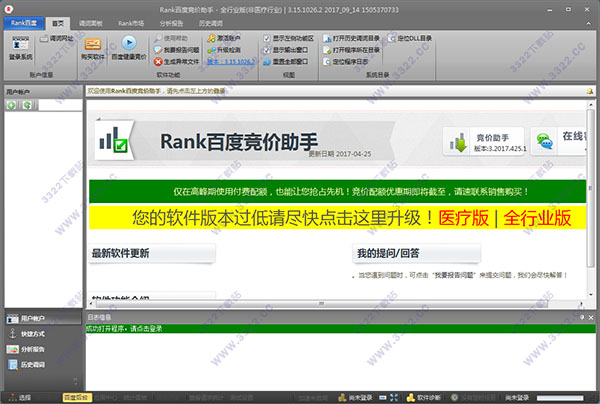Pin the 日志信息 panel
The image size is (600, 404).
coord(582,317)
